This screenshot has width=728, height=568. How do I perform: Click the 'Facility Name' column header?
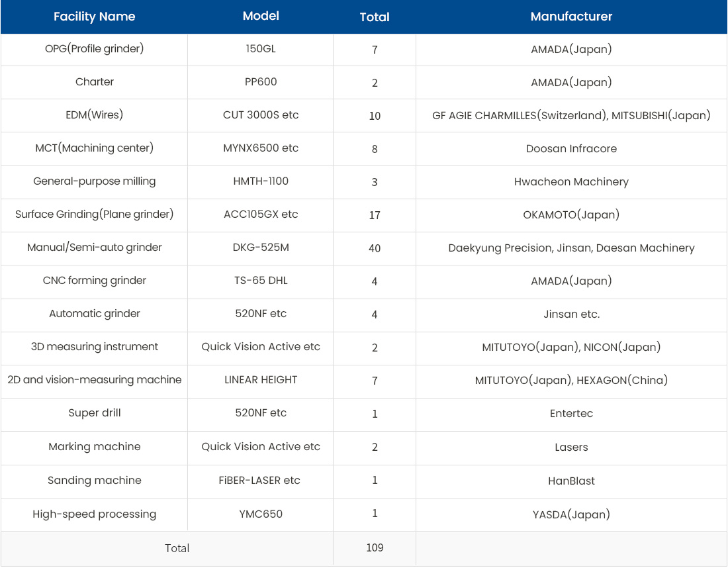[94, 17]
